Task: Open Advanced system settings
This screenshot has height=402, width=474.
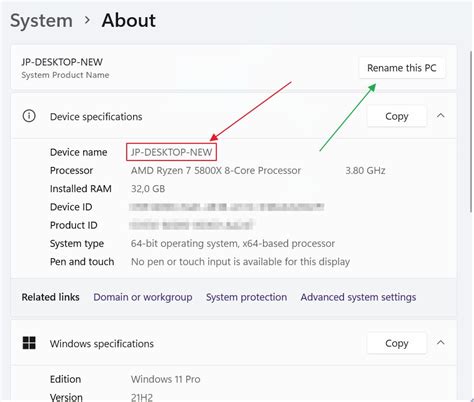Action: [358, 297]
